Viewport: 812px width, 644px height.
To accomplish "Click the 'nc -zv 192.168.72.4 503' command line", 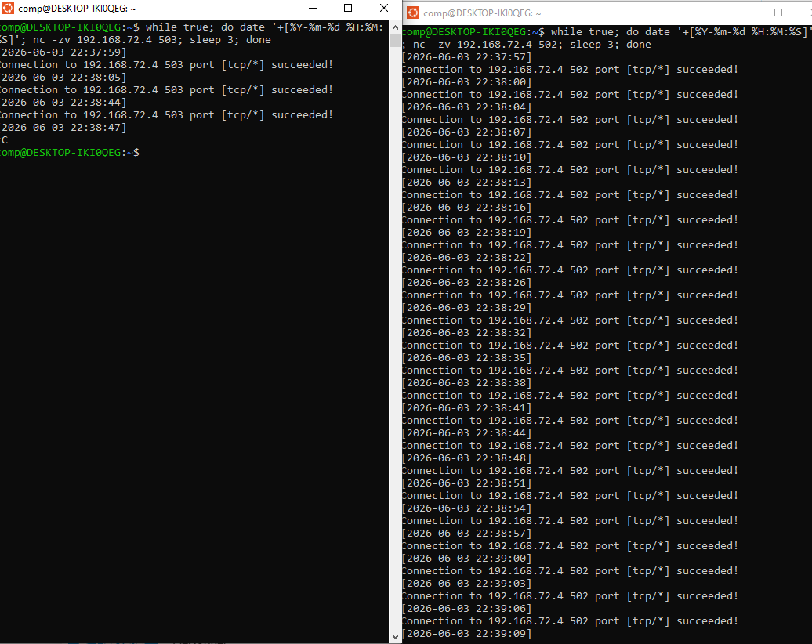I will point(135,40).
